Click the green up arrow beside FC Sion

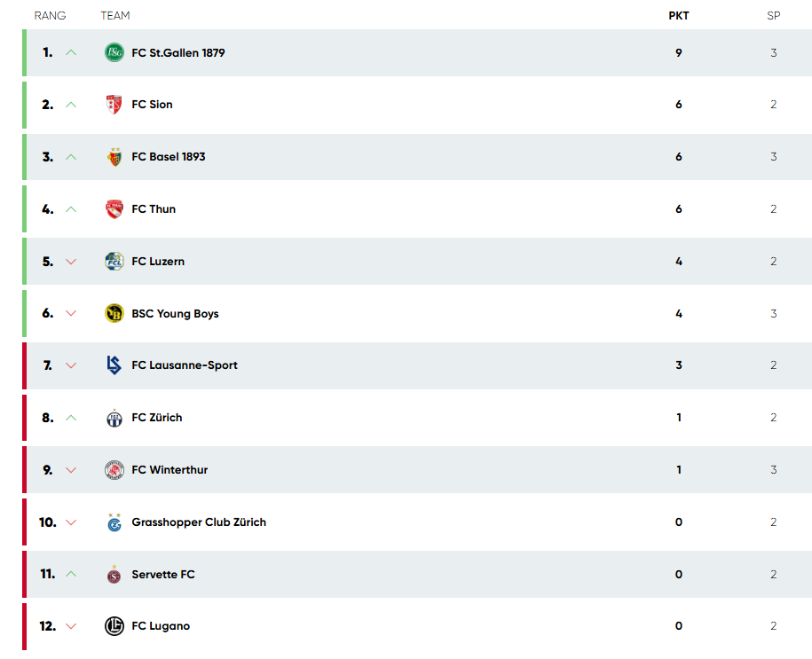tap(71, 105)
